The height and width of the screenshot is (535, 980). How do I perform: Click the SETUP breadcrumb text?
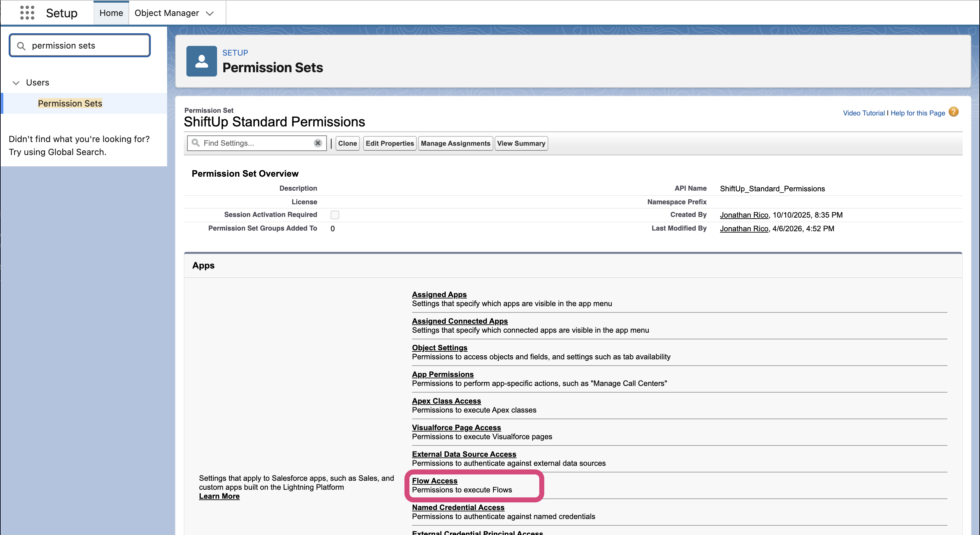(235, 53)
